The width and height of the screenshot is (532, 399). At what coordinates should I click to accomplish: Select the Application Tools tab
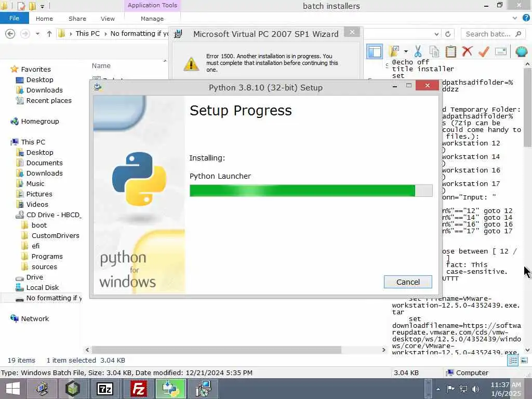coord(152,5)
